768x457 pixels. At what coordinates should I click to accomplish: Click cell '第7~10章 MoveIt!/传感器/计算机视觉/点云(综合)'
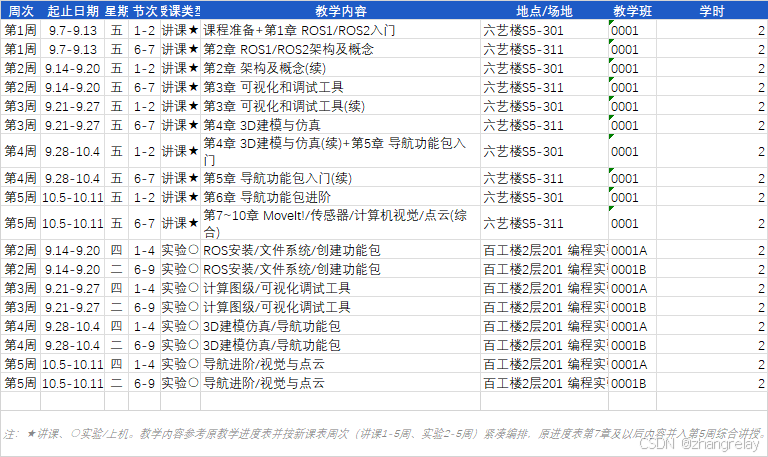[x=340, y=223]
